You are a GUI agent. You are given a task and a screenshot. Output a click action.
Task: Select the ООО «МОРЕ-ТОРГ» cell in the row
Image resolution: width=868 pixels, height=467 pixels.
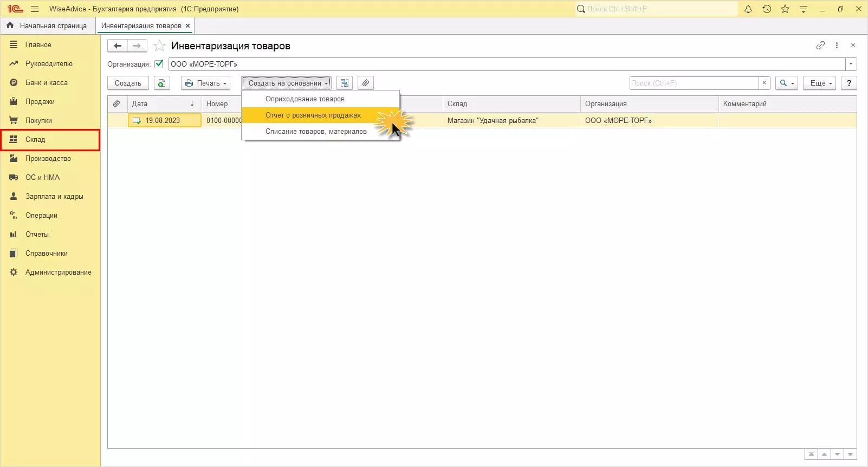[x=650, y=120]
